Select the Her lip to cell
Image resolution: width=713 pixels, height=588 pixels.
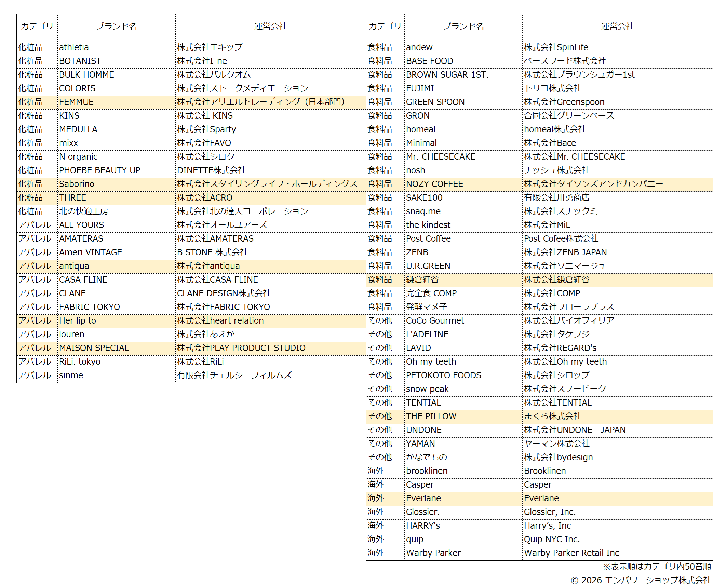78,321
